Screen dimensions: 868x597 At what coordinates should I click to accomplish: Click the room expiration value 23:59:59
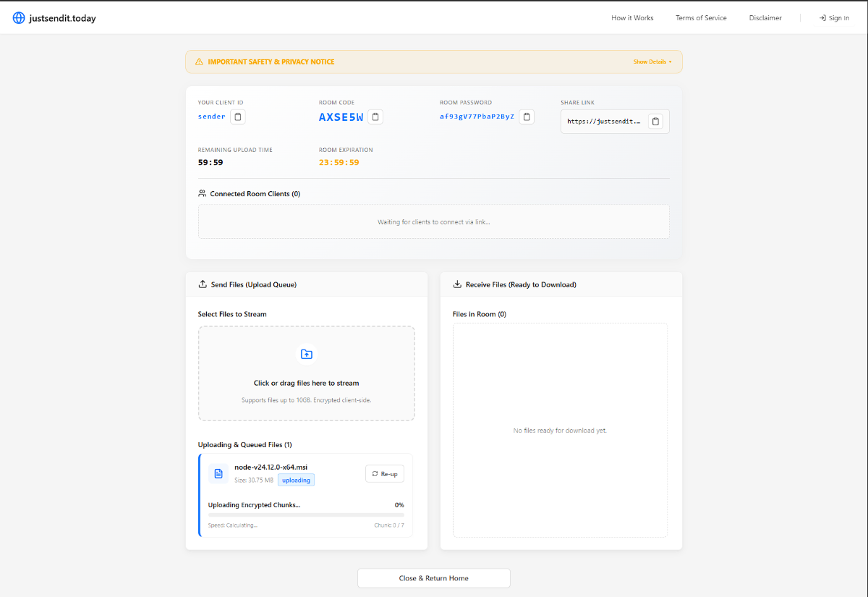tap(339, 162)
